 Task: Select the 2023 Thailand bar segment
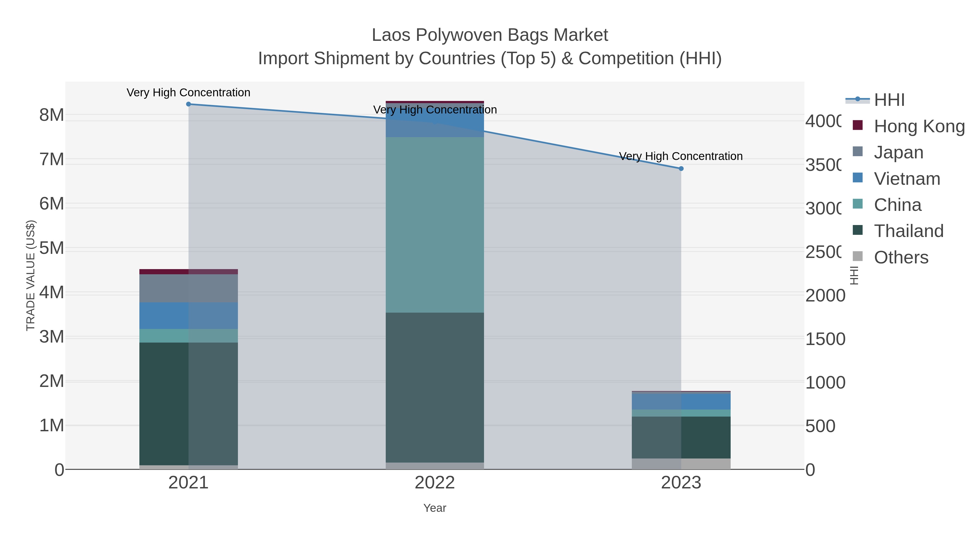tap(681, 437)
